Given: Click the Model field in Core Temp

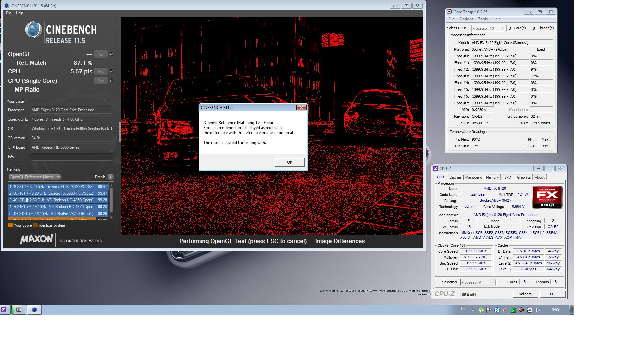Looking at the screenshot, I should pos(512,43).
